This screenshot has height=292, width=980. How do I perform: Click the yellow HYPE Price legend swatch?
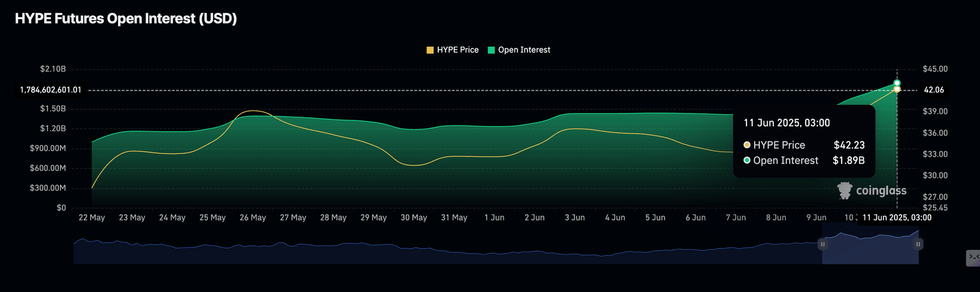click(x=430, y=50)
